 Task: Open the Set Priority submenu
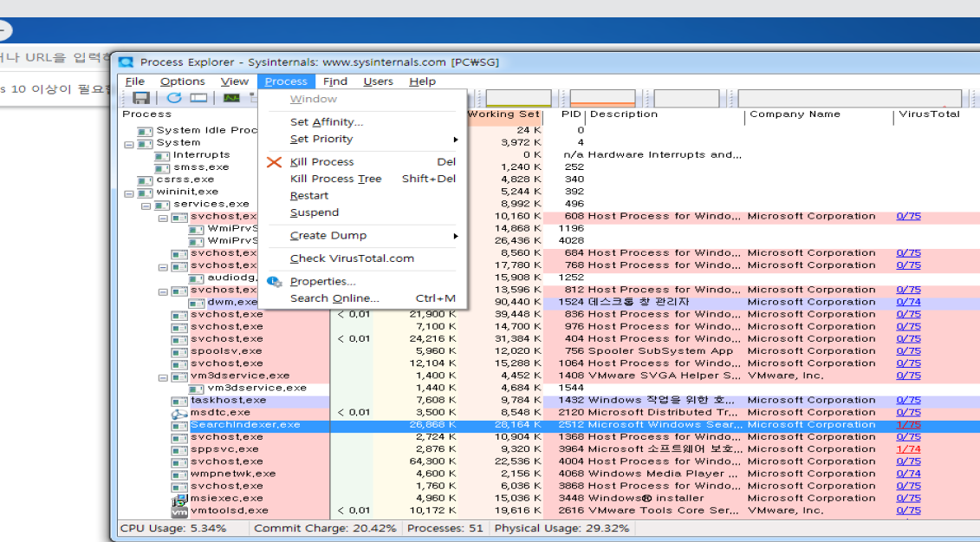[362, 139]
